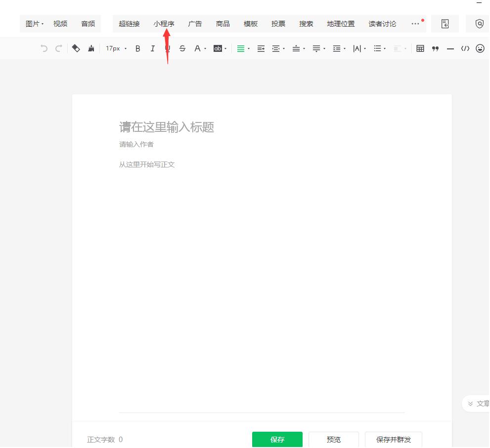Toggle italic text formatting

tap(152, 48)
